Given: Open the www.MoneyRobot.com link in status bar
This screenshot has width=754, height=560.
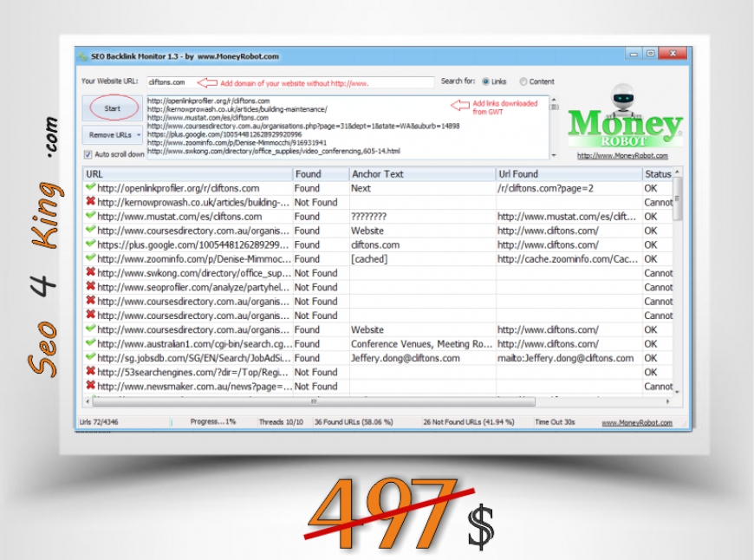Looking at the screenshot, I should tap(637, 422).
